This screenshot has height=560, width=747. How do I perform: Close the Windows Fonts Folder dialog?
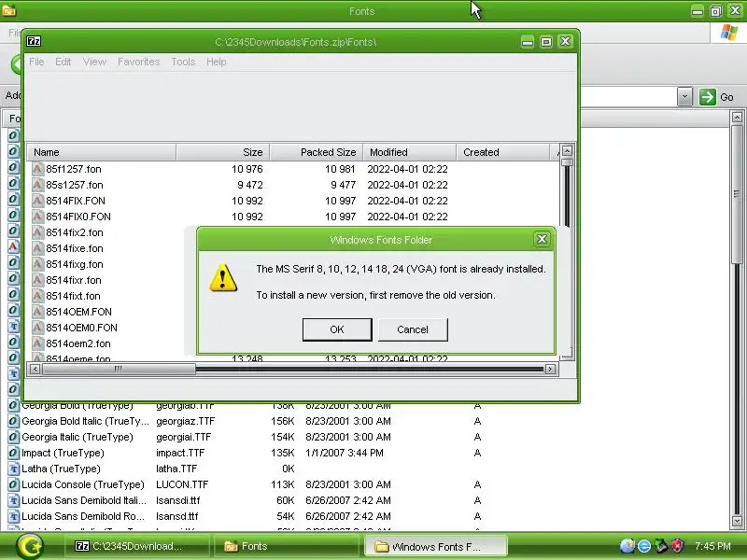click(x=542, y=239)
